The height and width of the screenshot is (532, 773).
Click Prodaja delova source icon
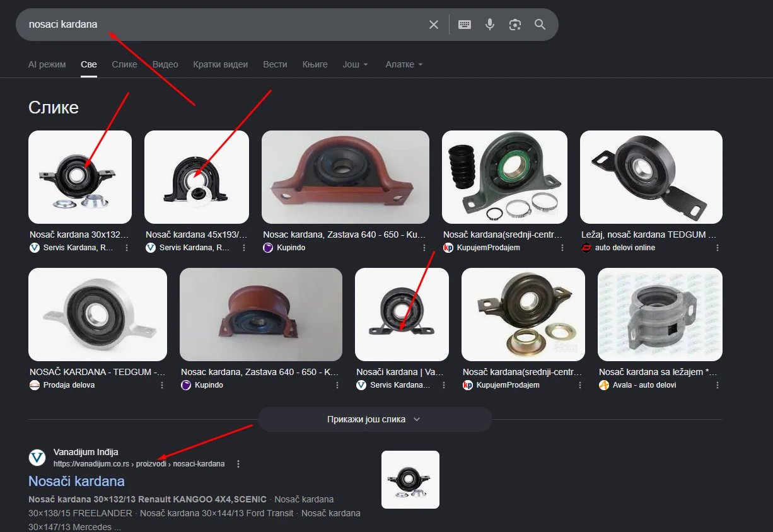click(35, 385)
